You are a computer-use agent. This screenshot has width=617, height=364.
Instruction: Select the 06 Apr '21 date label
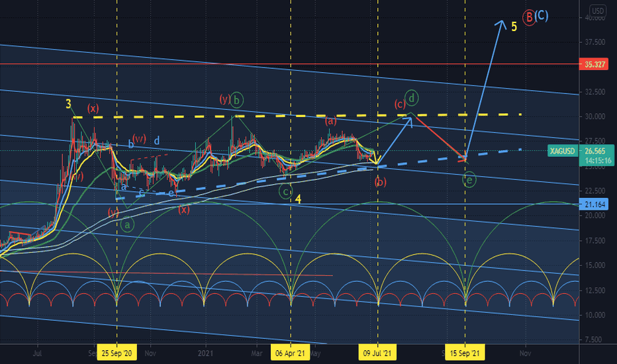(291, 353)
